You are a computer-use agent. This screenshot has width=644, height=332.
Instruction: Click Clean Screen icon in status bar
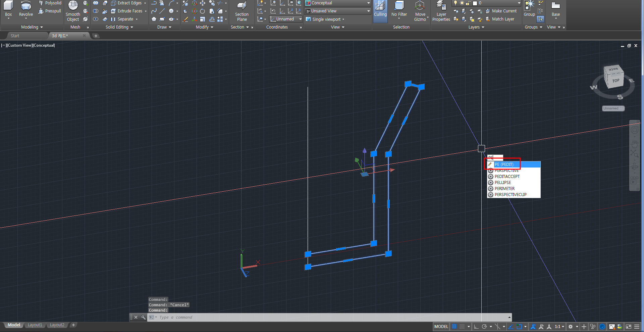(628, 327)
